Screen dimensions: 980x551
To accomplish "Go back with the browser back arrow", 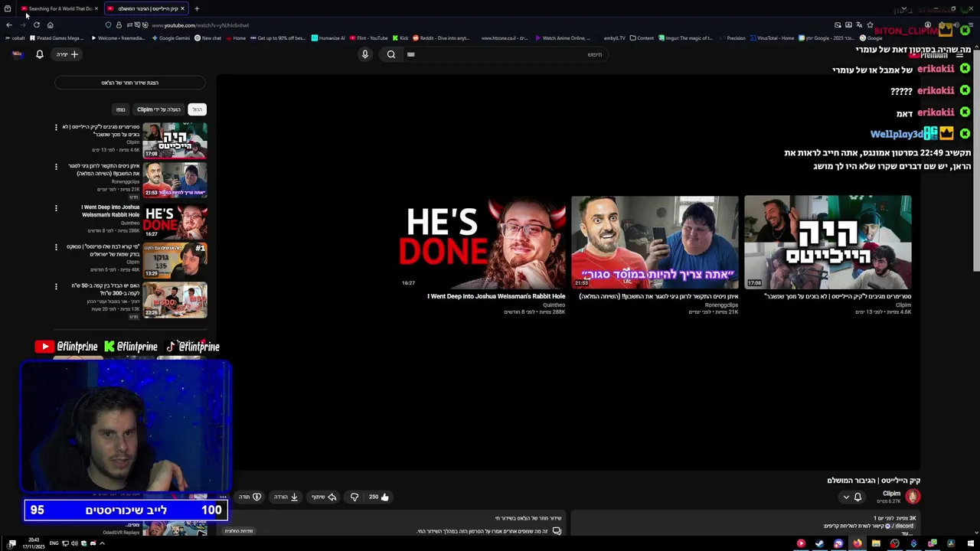I will (x=9, y=25).
